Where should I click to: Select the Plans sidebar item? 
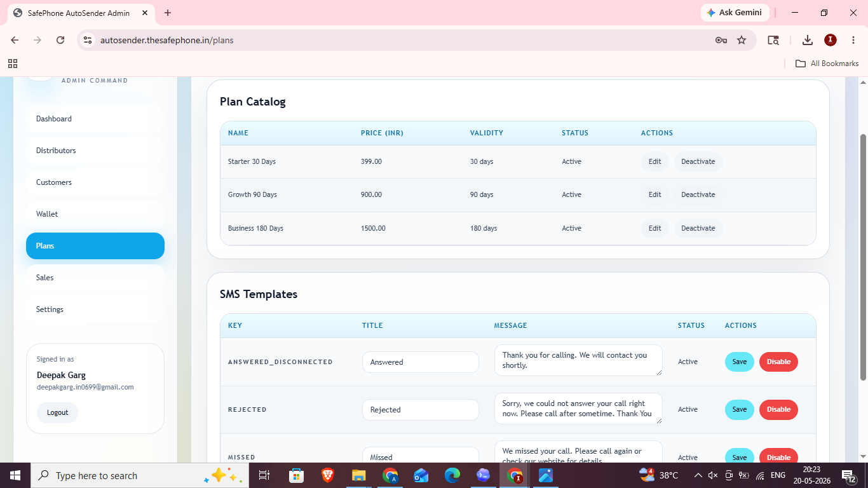(95, 246)
